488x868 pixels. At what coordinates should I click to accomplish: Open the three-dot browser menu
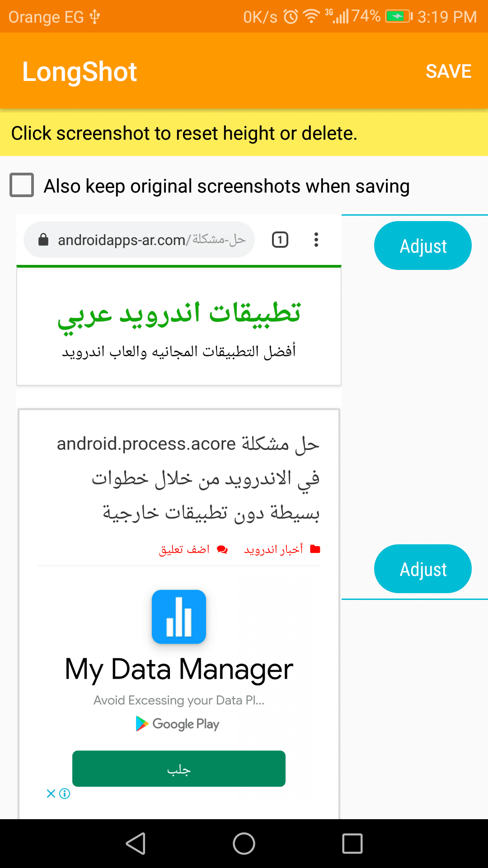[316, 240]
